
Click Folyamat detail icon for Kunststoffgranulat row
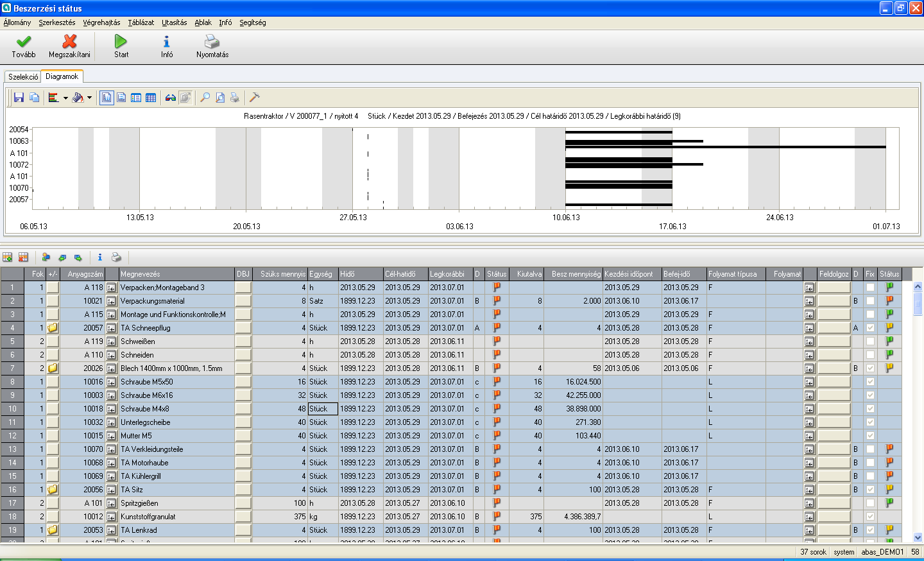click(809, 517)
